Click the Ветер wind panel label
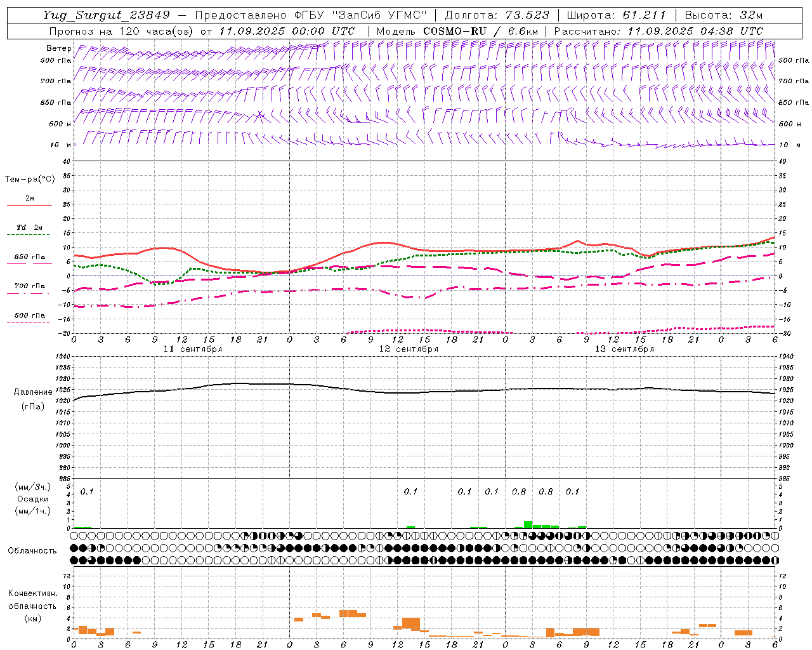Viewport: 812px width, 650px height. [x=58, y=48]
